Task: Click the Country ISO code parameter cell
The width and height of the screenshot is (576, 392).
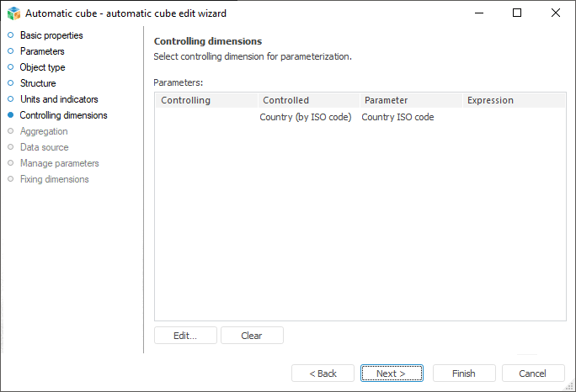Action: tap(397, 117)
